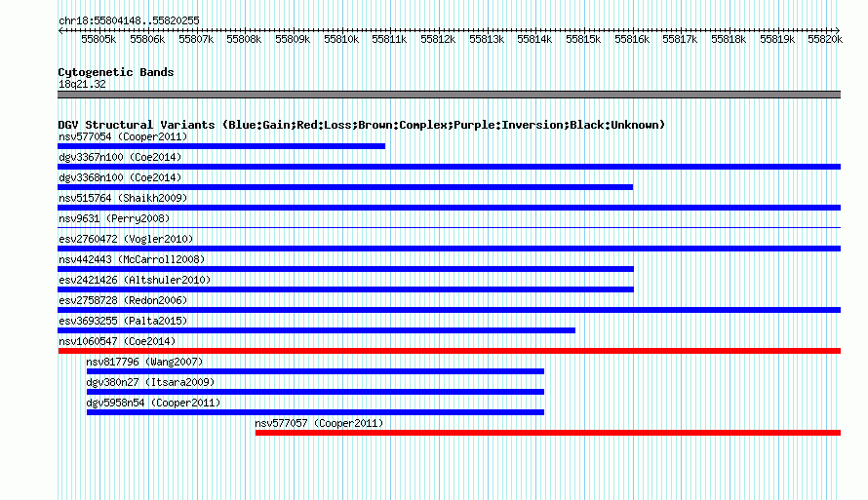Click the nsv442443 (McCarroll2008) label
Image resolution: width=868 pixels, height=500 pixels.
click(x=132, y=259)
